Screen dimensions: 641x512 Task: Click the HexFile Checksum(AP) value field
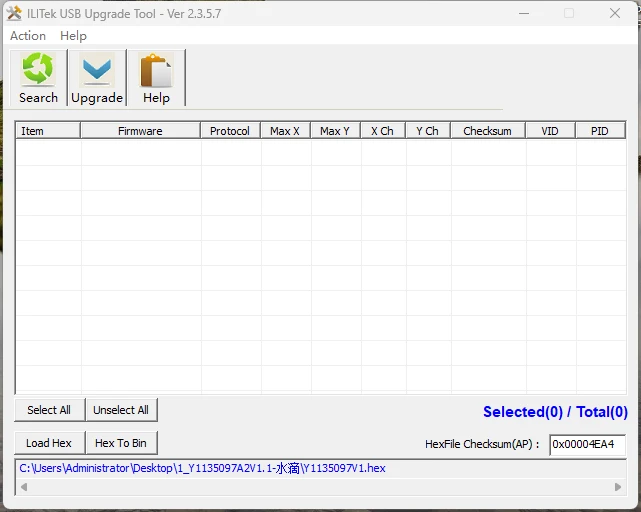587,444
